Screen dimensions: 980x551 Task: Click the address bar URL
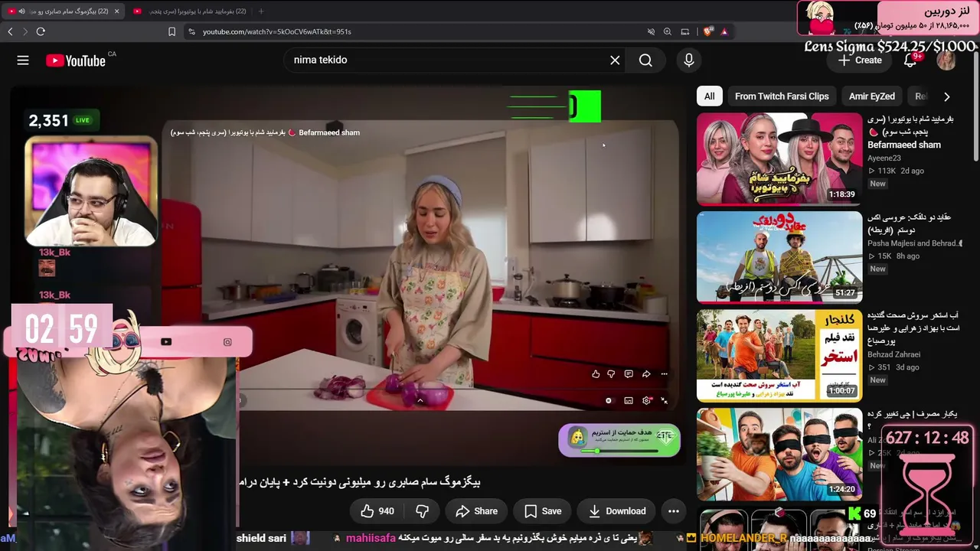[x=277, y=31]
